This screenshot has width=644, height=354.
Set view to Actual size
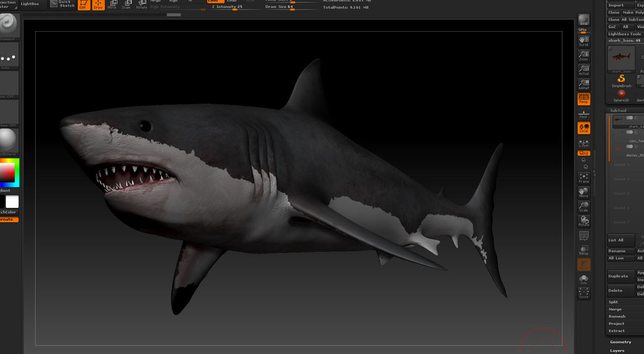pyautogui.click(x=584, y=70)
